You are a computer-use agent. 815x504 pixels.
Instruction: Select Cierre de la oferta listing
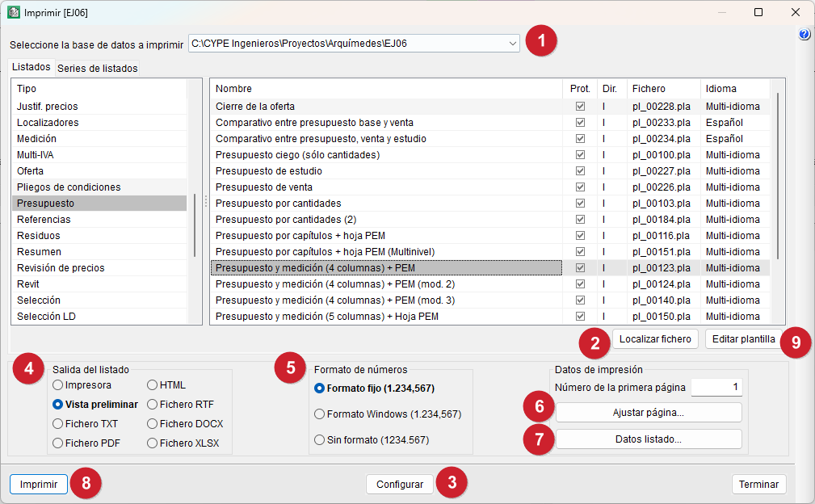386,107
